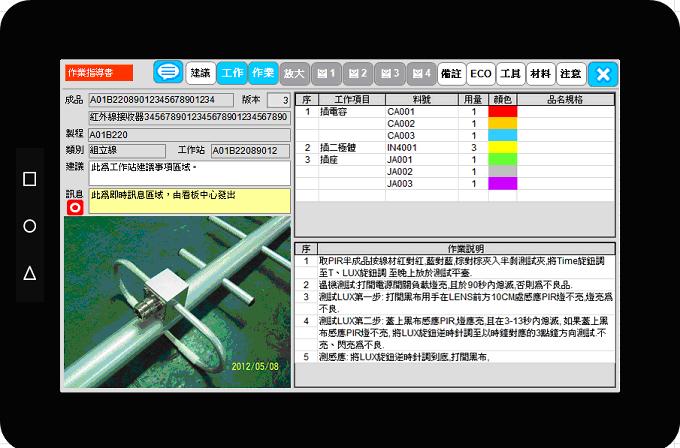Screen dimensions: 680x448
Task: Select part number IN4001 cell
Action: [422, 147]
